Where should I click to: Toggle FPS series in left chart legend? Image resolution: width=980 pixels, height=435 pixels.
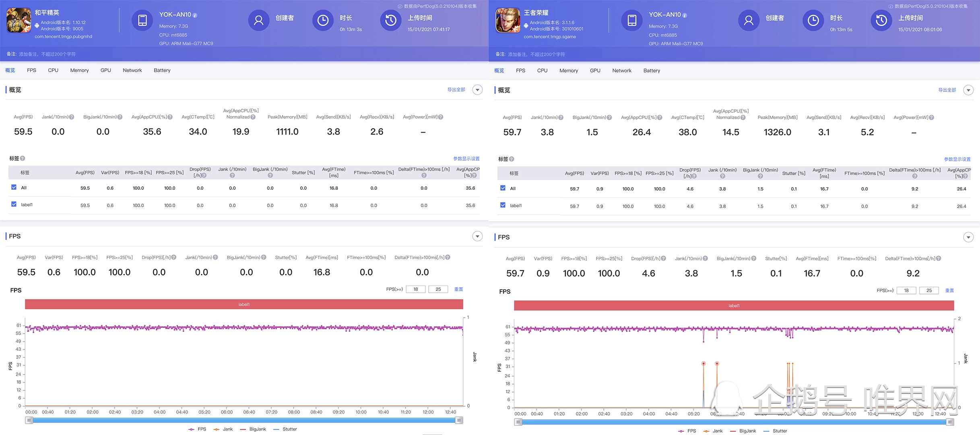tap(197, 429)
